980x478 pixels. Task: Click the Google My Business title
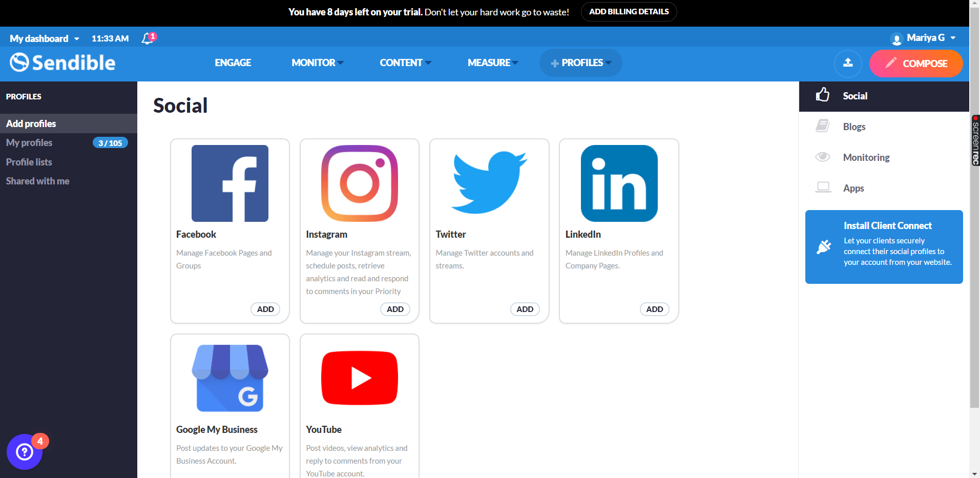(217, 429)
